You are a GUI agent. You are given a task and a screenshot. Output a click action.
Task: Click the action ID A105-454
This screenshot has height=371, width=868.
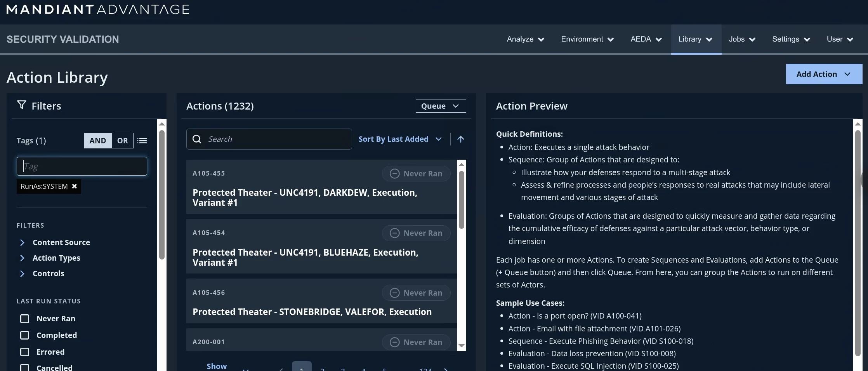tap(209, 233)
